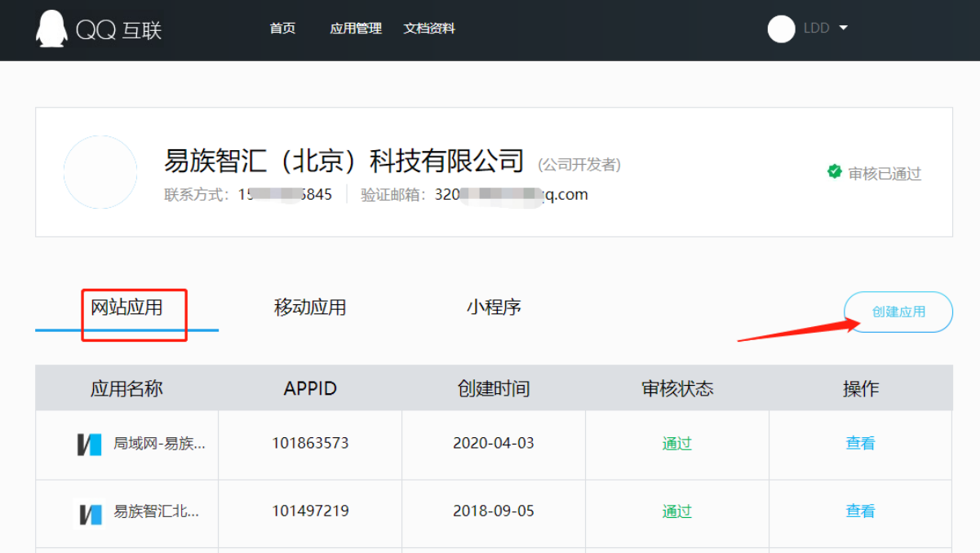980x553 pixels.
Task: Click the QQ互联 title text
Action: pos(119,30)
